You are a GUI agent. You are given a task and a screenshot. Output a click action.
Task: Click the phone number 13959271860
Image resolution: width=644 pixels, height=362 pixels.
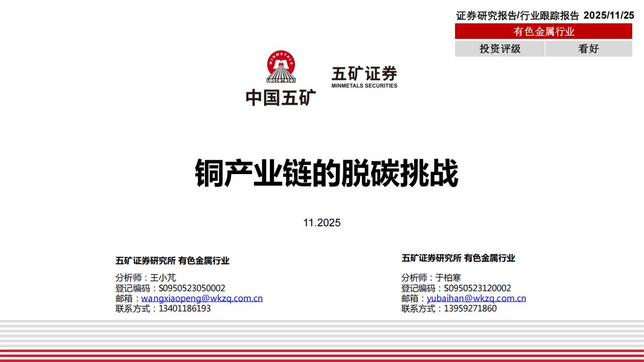(x=470, y=308)
